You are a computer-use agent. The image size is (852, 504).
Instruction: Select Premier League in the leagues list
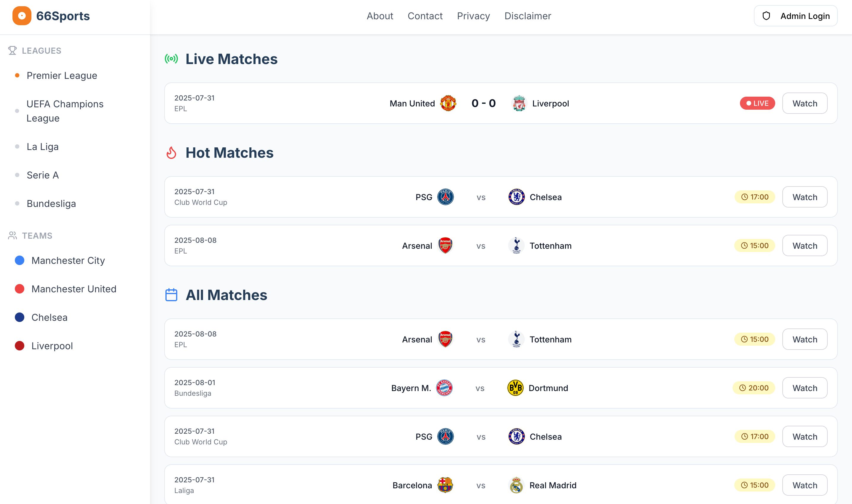pyautogui.click(x=62, y=75)
